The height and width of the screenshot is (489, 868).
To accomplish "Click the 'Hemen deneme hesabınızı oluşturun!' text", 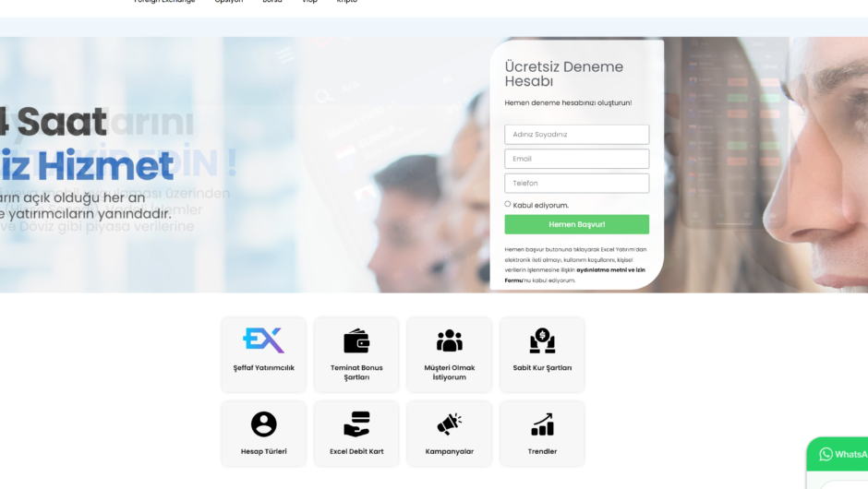I will pyautogui.click(x=568, y=103).
